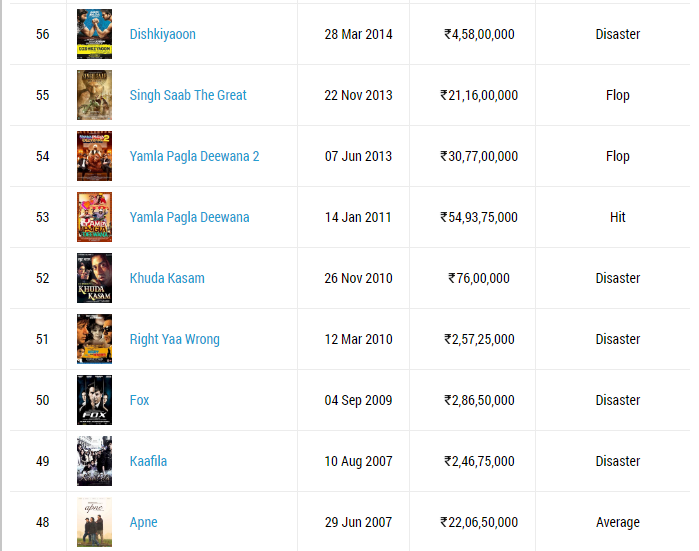Open the Singh Saab The Great link

click(x=188, y=95)
